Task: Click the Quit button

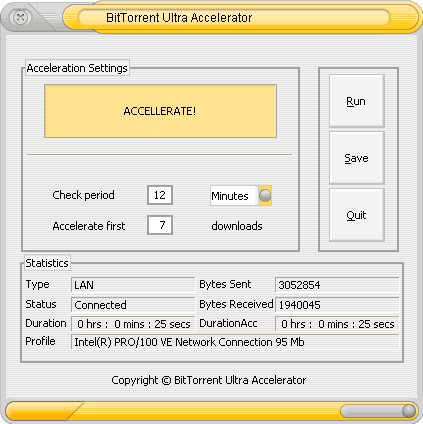Action: point(357,215)
